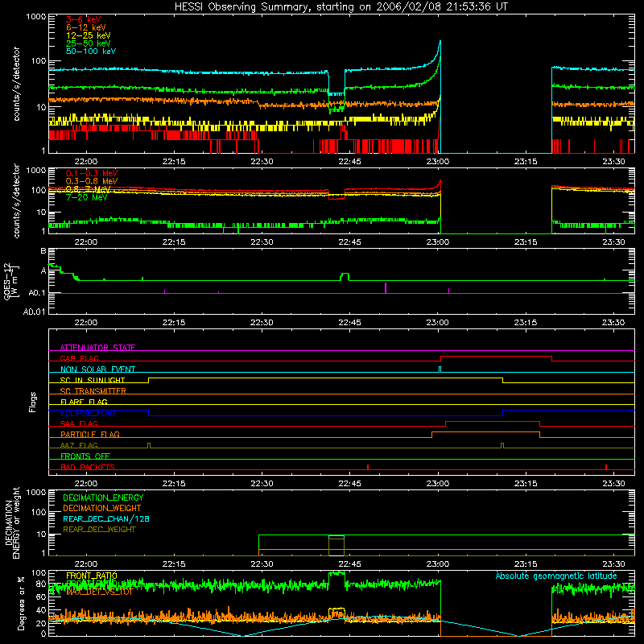Click the SAA_FLAG label

[x=79, y=423]
